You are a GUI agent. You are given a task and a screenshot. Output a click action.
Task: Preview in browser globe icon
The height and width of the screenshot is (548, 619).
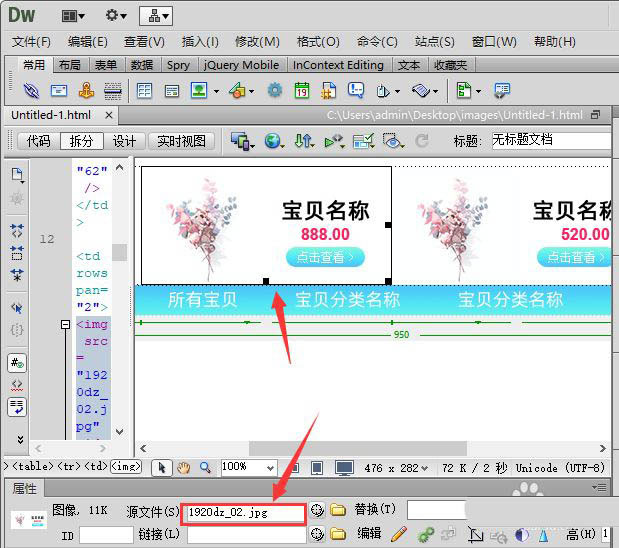pyautogui.click(x=273, y=141)
